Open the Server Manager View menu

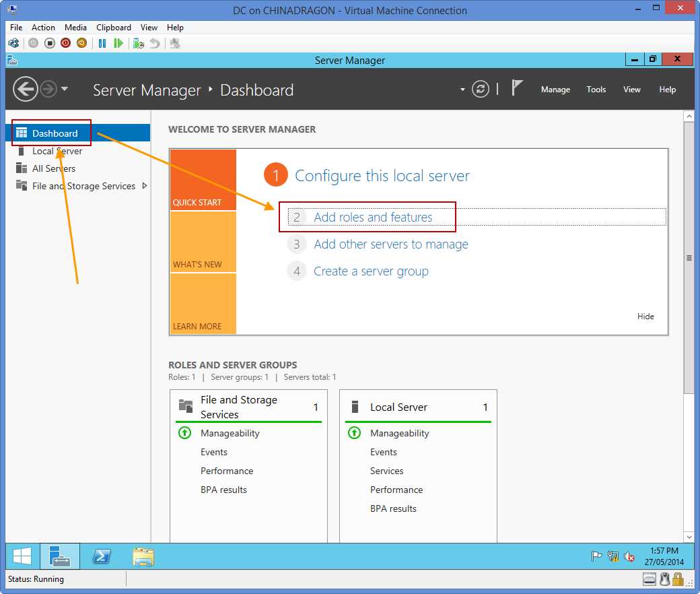click(632, 90)
